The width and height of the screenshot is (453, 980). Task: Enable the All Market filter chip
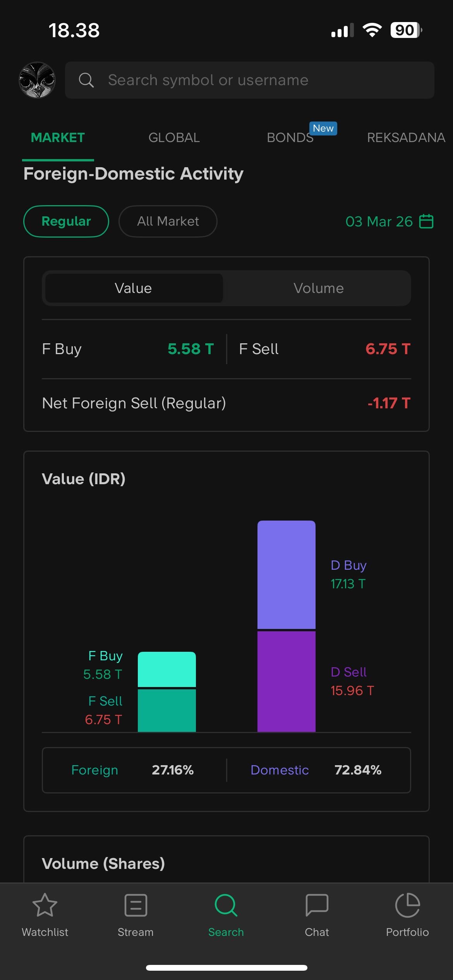[x=168, y=221]
